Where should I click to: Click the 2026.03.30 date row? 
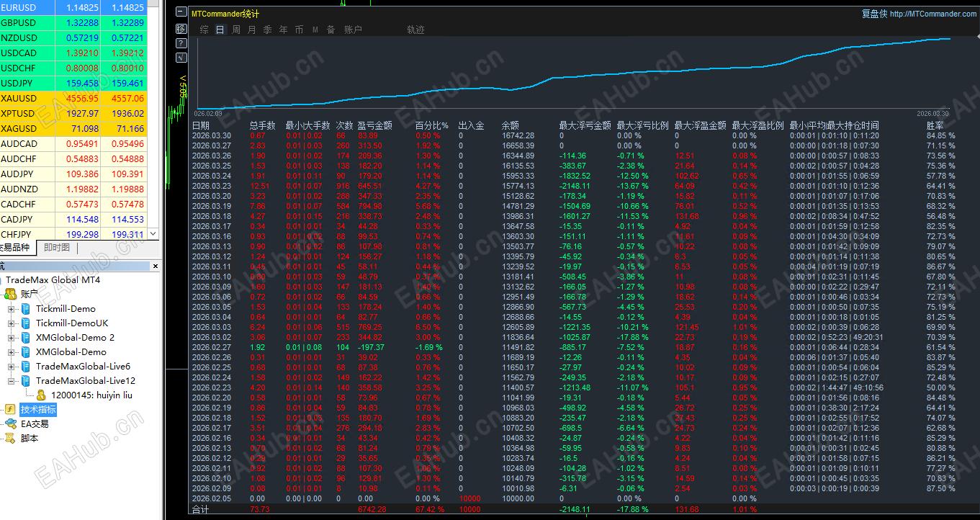(x=574, y=135)
